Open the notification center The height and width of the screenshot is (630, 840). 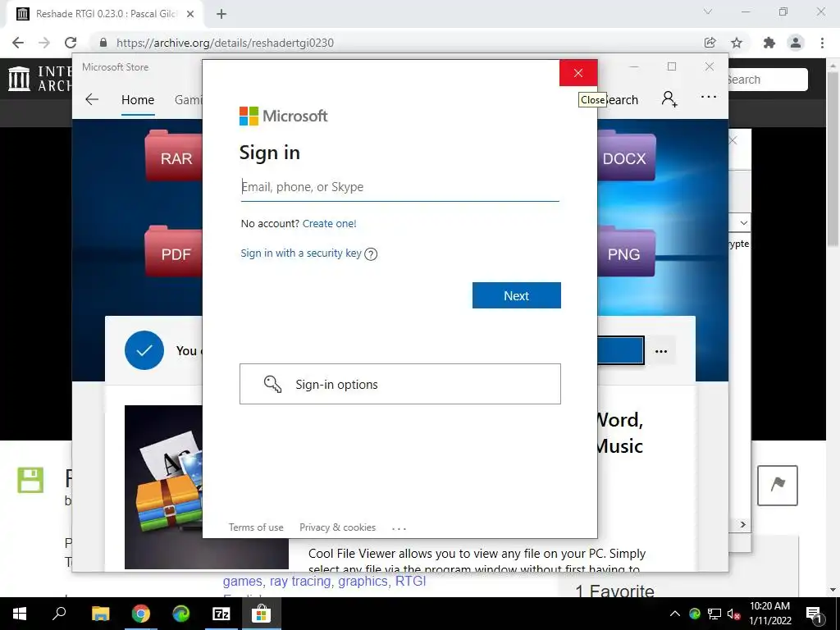point(814,614)
